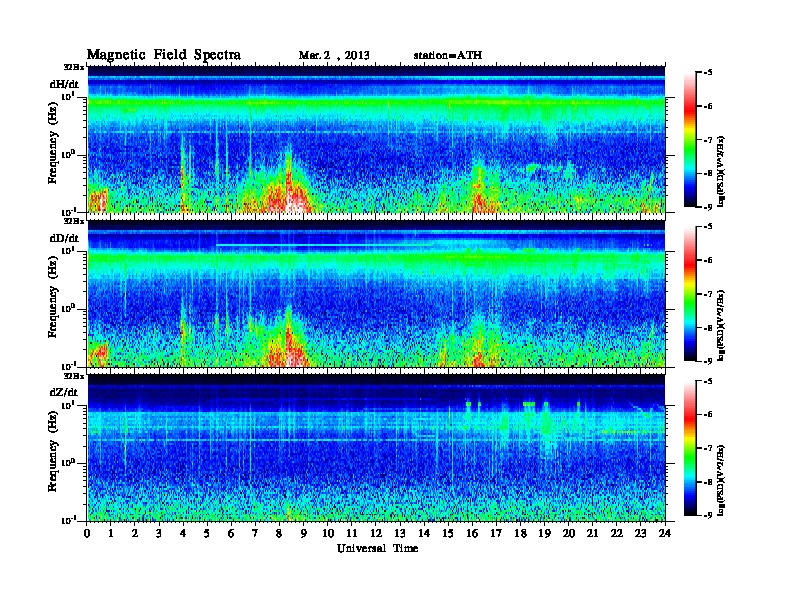This screenshot has height=612, width=792.
Task: Click hour 4 on the Universal Time axis
Action: (x=183, y=533)
